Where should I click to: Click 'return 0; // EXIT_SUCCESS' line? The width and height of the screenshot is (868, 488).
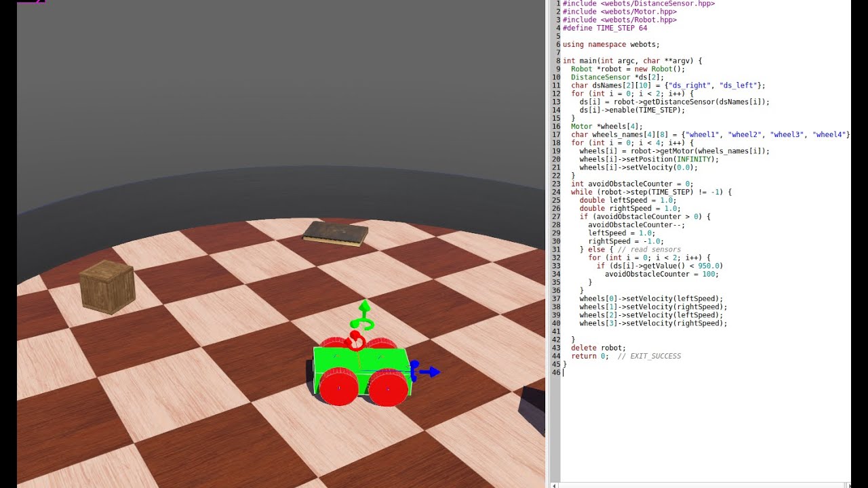click(x=626, y=355)
